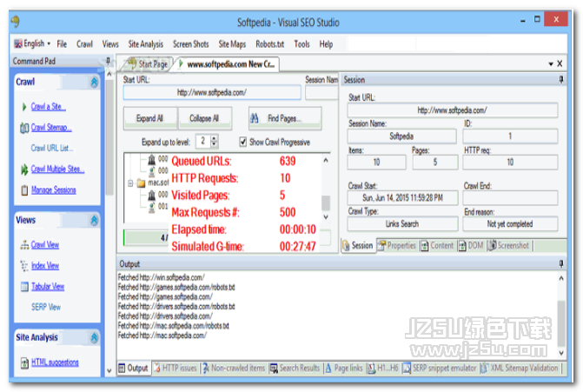The height and width of the screenshot is (392, 583).
Task: Open the Tools menu
Action: coord(301,44)
